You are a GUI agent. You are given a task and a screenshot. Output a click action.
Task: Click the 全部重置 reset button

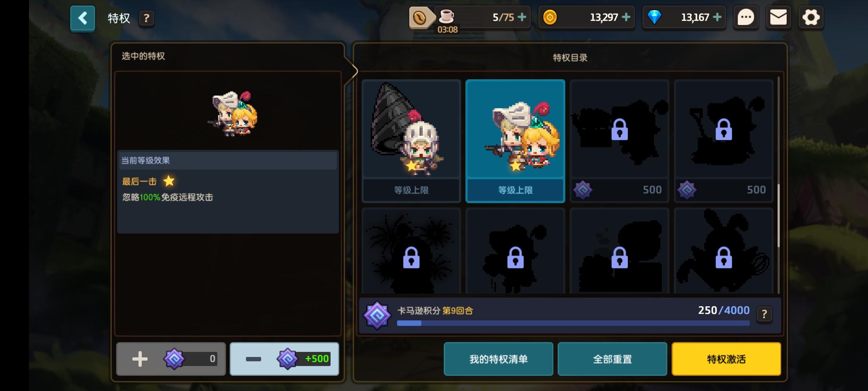[x=612, y=359]
